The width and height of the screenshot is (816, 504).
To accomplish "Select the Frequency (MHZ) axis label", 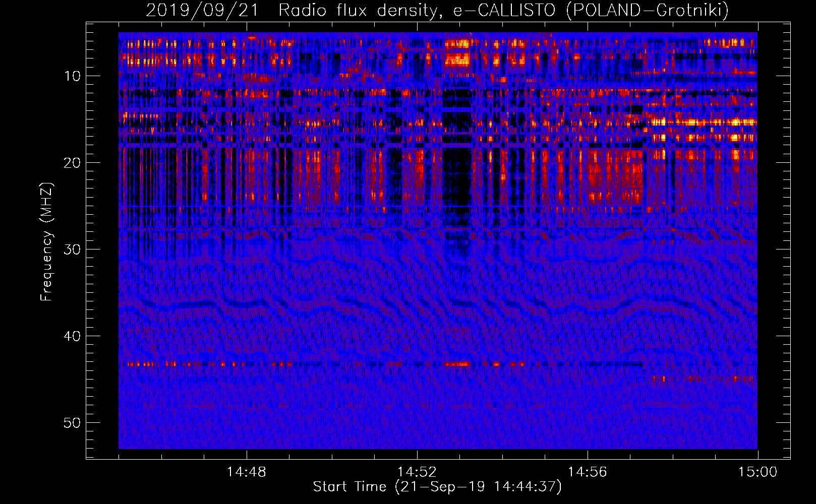I will tap(46, 241).
